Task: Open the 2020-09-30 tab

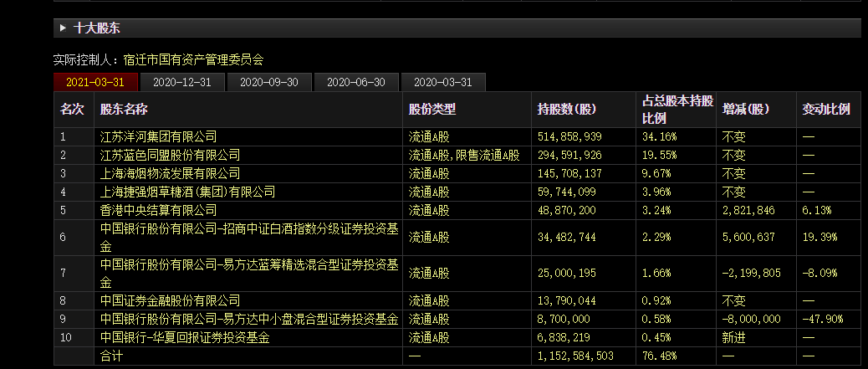Action: (269, 82)
